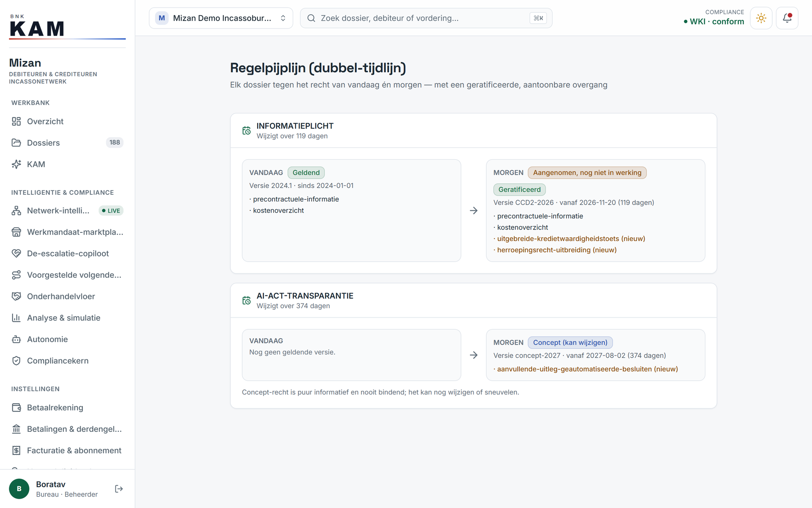Open Onderhandelvloer handshake icon

16,296
